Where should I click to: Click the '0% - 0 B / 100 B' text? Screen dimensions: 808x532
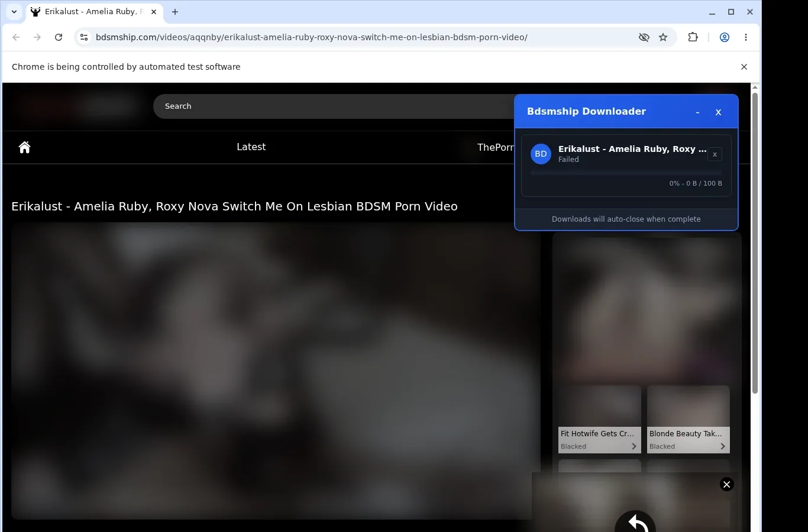tap(696, 183)
